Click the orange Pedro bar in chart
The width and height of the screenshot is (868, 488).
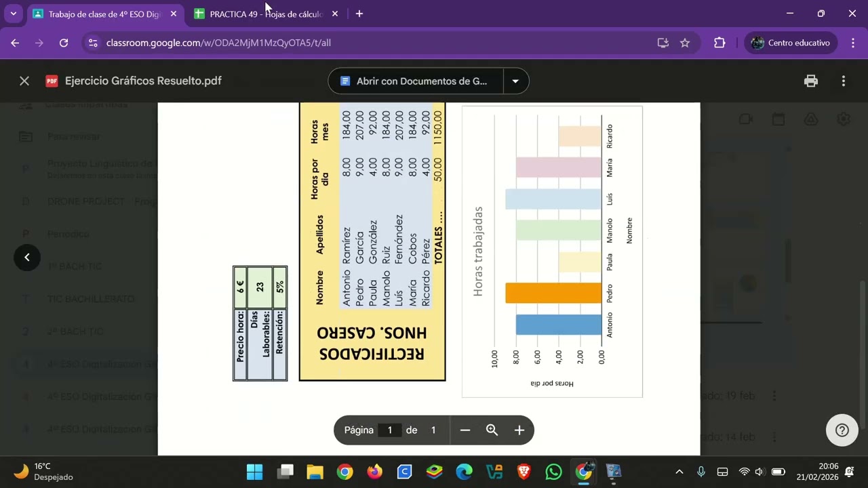[553, 293]
